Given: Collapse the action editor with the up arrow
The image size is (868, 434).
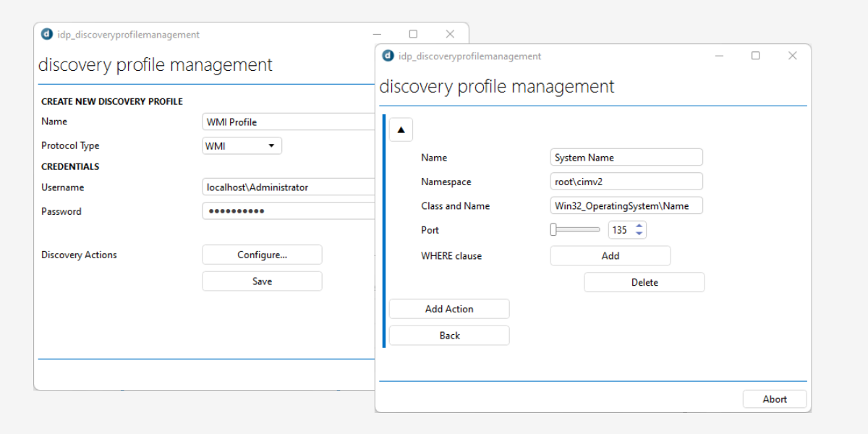Looking at the screenshot, I should click(400, 129).
